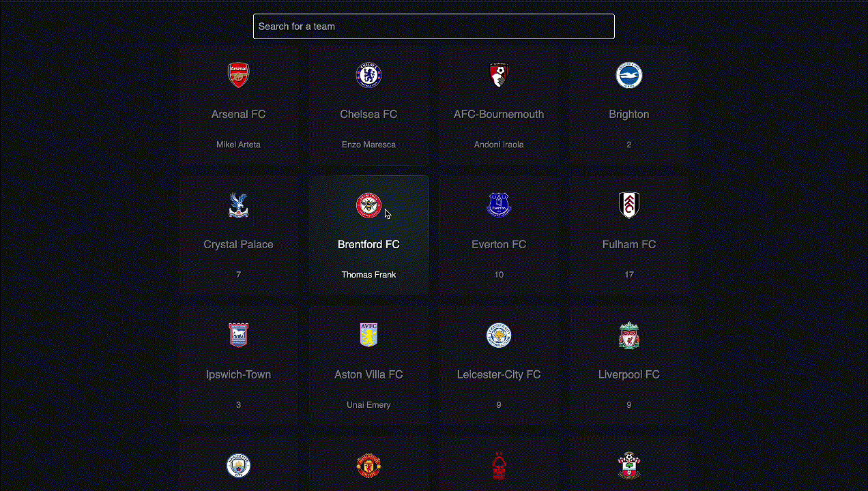
Task: Select the Chelsea FC badge
Action: [x=368, y=75]
